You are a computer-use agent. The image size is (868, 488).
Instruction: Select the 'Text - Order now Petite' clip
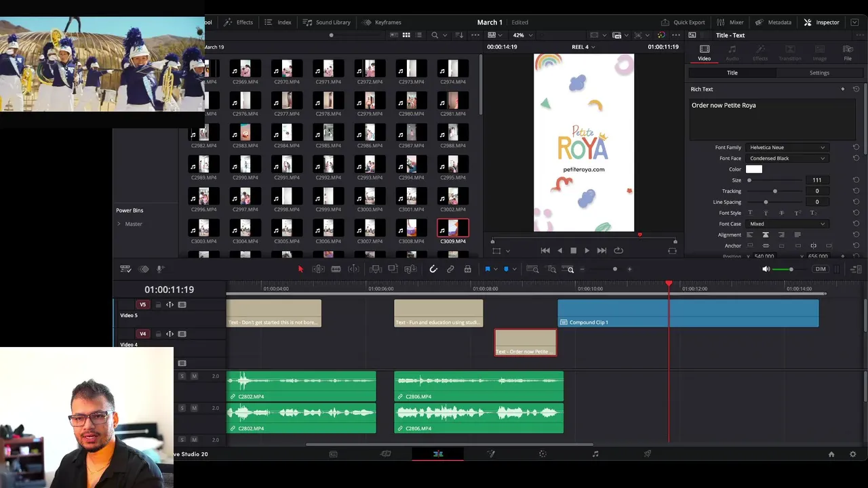tap(526, 343)
